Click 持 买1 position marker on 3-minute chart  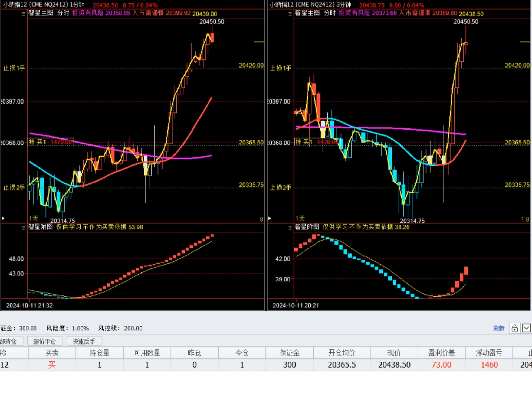click(317, 142)
